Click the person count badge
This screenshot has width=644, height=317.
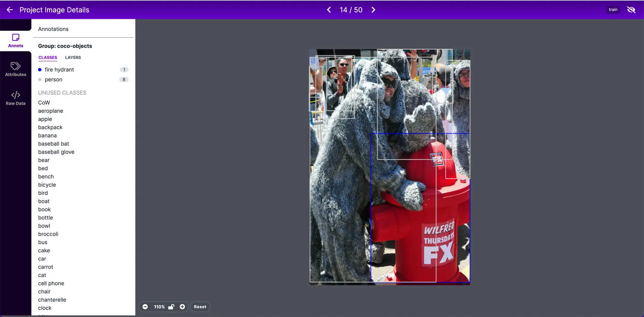(x=124, y=79)
